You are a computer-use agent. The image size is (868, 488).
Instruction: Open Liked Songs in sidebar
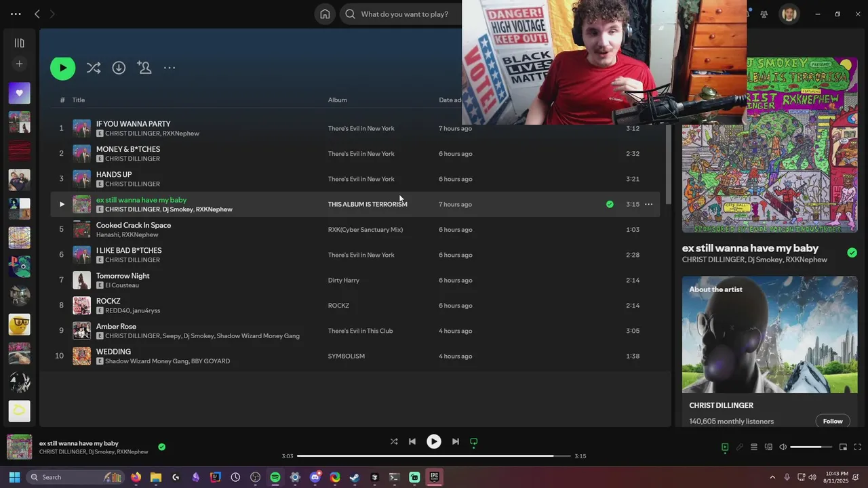pyautogui.click(x=19, y=93)
